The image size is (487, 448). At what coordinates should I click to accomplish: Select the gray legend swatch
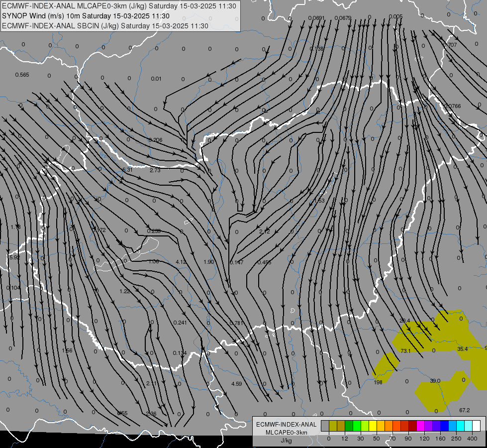tap(325, 426)
